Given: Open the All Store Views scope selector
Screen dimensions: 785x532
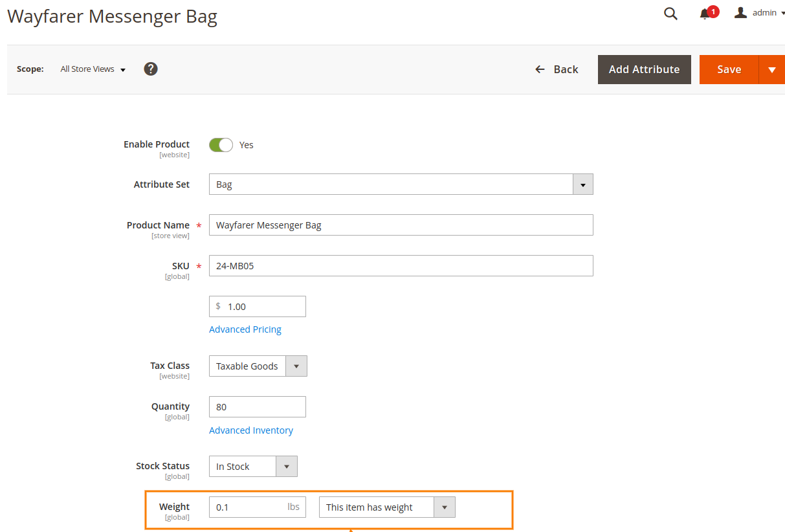Looking at the screenshot, I should pyautogui.click(x=92, y=69).
